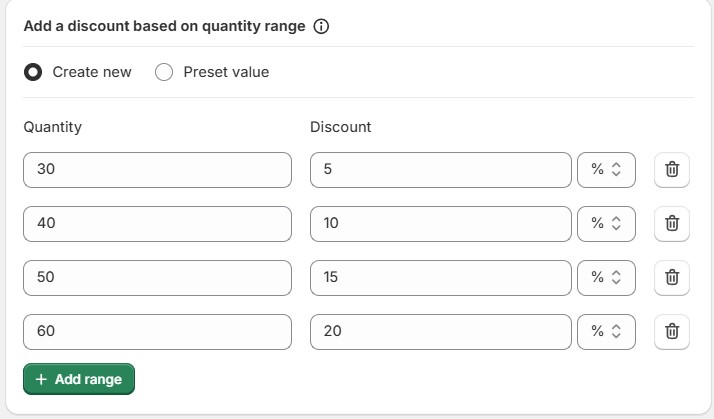Remove the quantity 40 range row
The height and width of the screenshot is (419, 714).
point(672,224)
